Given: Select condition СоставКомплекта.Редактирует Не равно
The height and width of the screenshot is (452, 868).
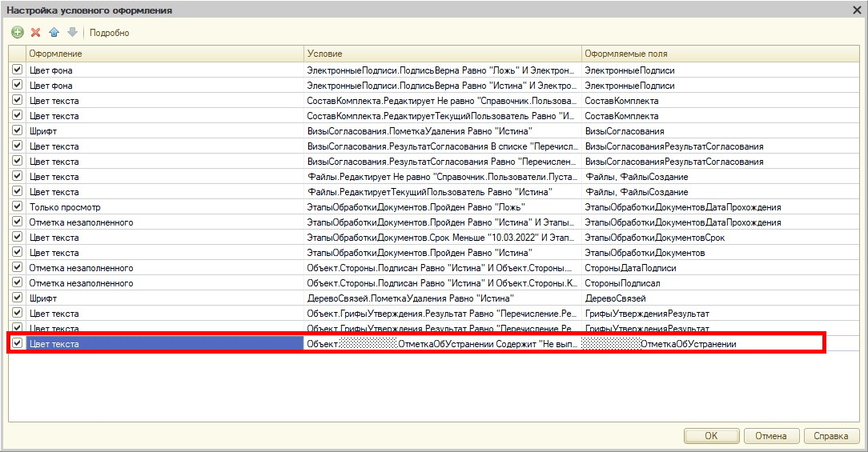Looking at the screenshot, I should 442,101.
